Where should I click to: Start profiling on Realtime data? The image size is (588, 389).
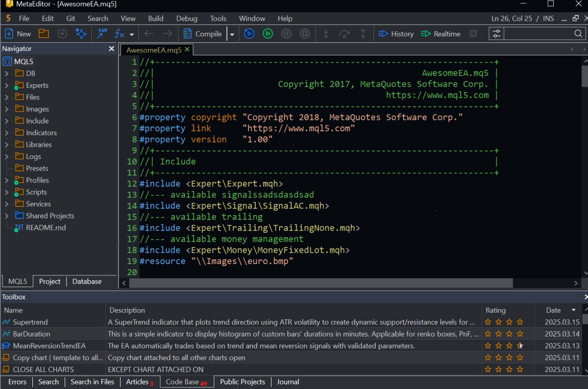pos(441,34)
